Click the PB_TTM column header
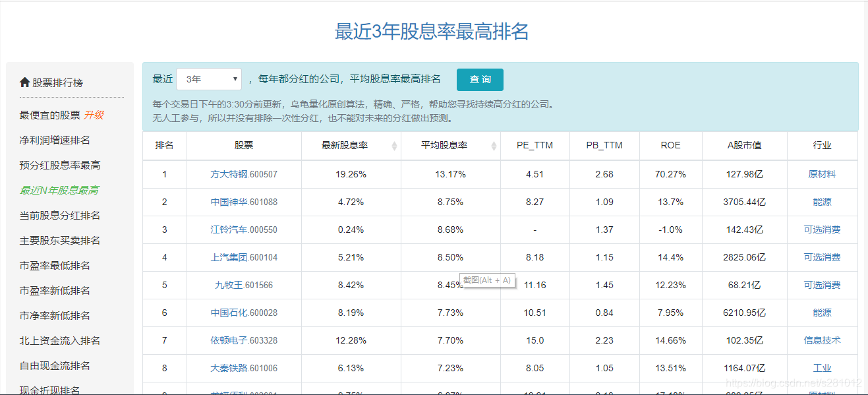This screenshot has width=868, height=395. 604,145
